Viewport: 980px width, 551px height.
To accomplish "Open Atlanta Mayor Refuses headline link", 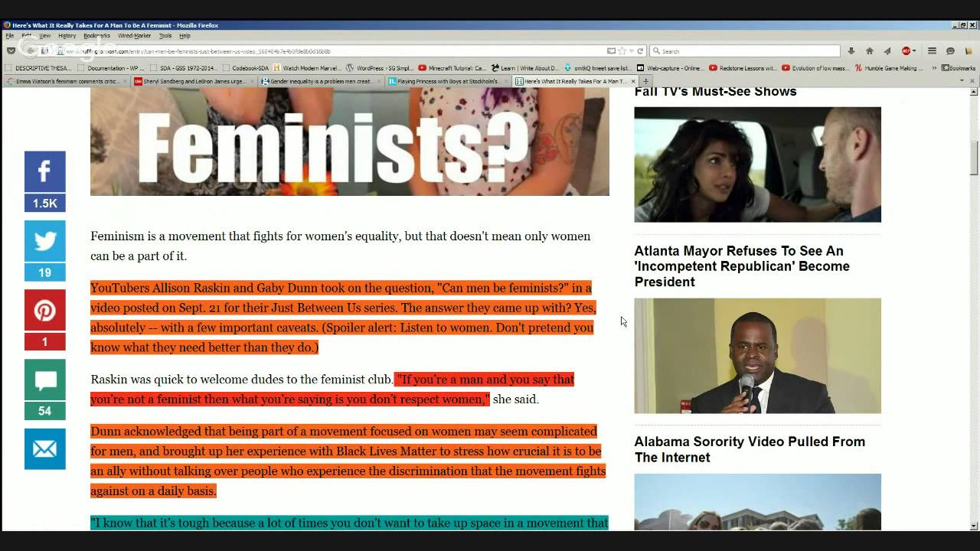I will 742,266.
